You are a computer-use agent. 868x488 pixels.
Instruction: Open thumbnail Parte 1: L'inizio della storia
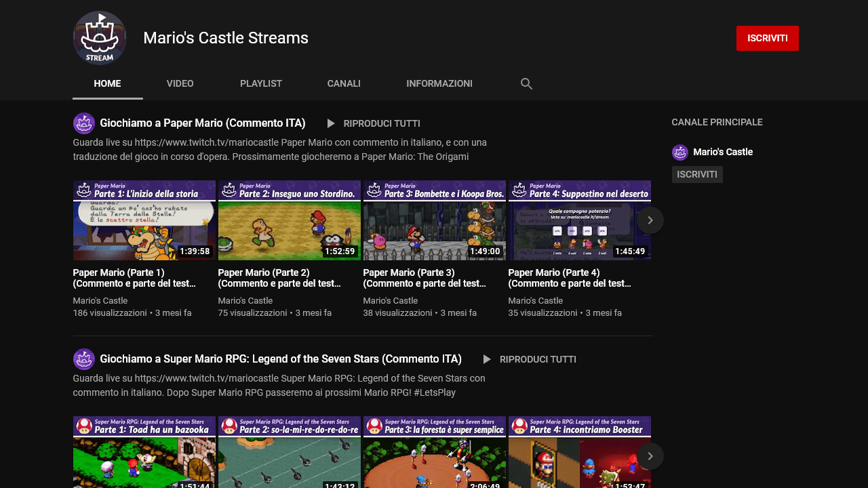tap(144, 220)
